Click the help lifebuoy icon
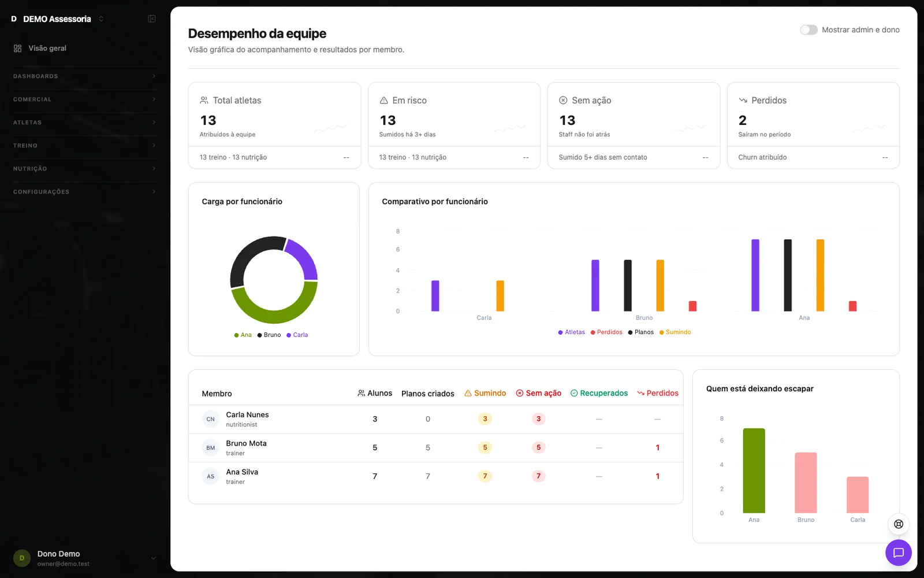924x578 pixels. pyautogui.click(x=899, y=524)
